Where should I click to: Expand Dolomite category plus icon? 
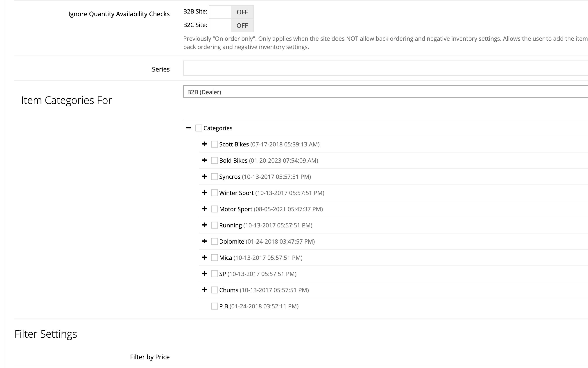click(204, 241)
